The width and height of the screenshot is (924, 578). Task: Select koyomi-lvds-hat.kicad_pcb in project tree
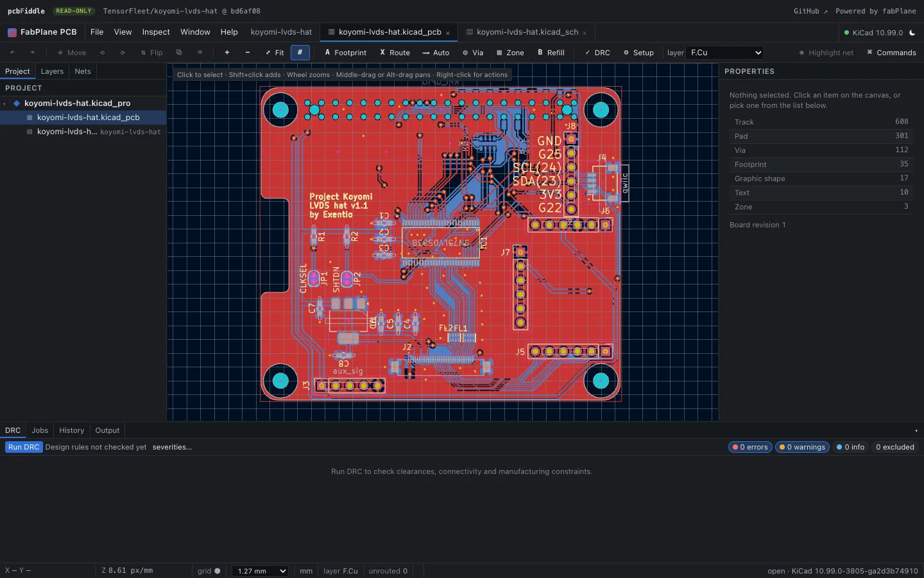pos(83,118)
